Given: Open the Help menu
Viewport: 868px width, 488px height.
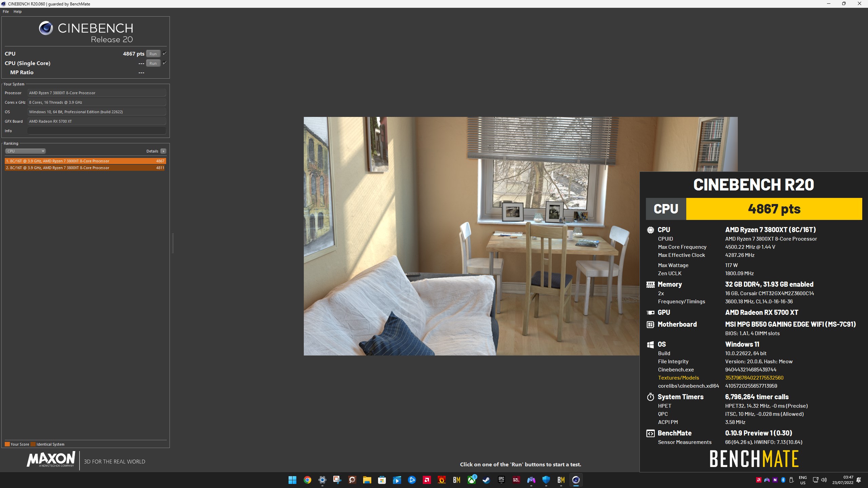Looking at the screenshot, I should pyautogui.click(x=18, y=12).
